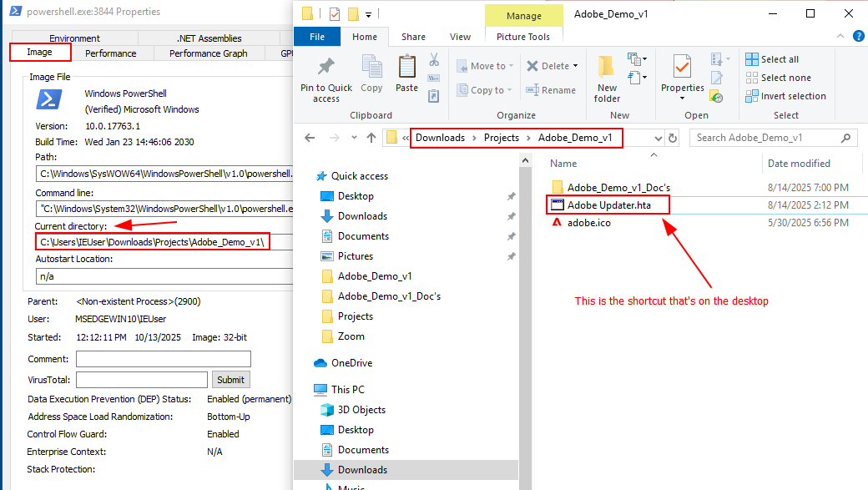The width and height of the screenshot is (868, 490).
Task: Switch to the Share ribbon tab
Action: point(413,37)
